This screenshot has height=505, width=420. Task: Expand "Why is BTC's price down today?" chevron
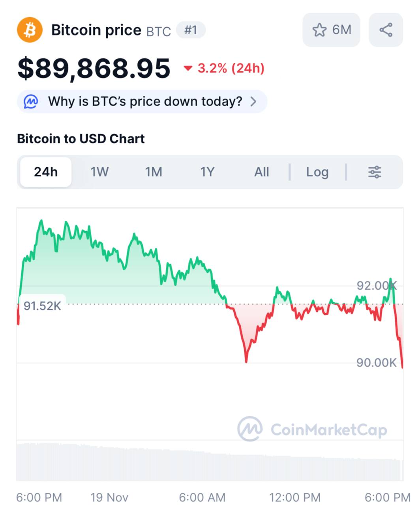[x=254, y=102]
